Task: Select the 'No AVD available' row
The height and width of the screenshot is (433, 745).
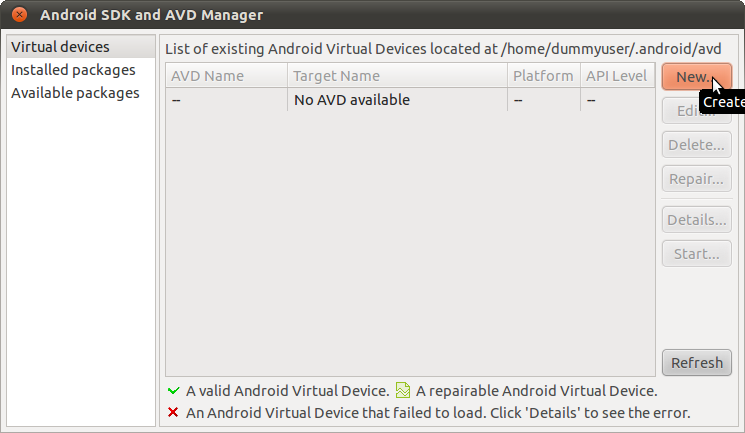Action: (x=411, y=100)
